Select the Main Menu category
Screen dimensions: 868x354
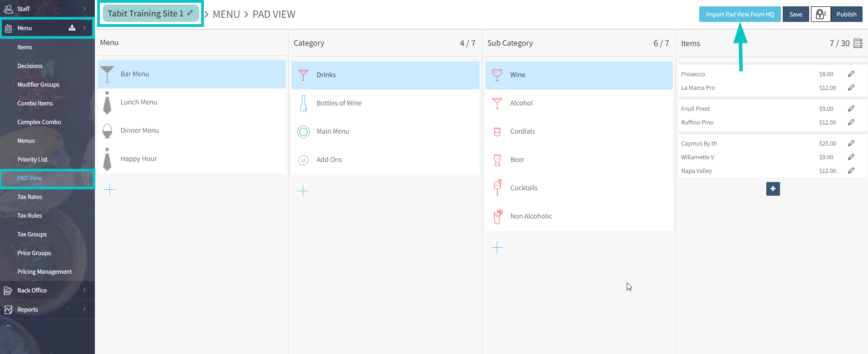(x=385, y=132)
